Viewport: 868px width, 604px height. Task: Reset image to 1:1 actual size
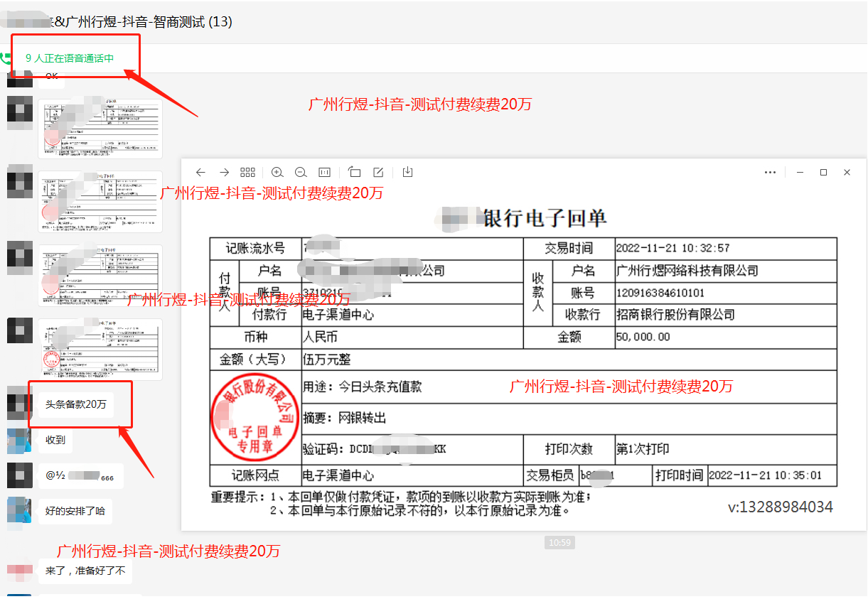pos(324,173)
